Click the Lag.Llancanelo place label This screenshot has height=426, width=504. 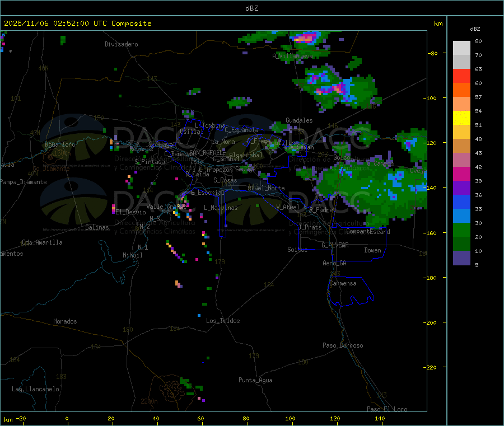point(35,389)
